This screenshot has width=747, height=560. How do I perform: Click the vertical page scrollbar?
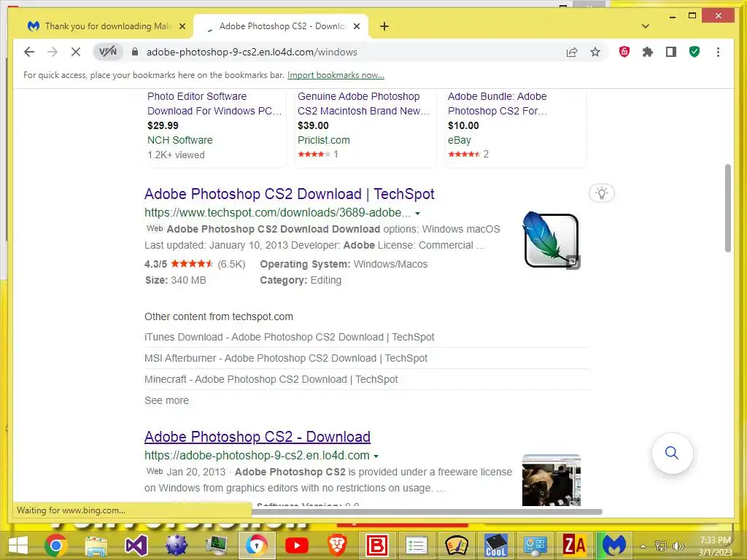click(727, 208)
